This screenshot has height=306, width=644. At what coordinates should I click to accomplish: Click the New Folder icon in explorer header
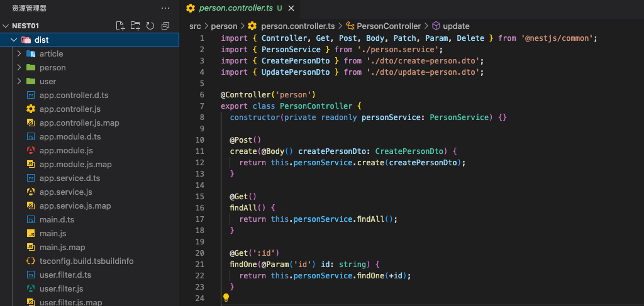[x=135, y=26]
